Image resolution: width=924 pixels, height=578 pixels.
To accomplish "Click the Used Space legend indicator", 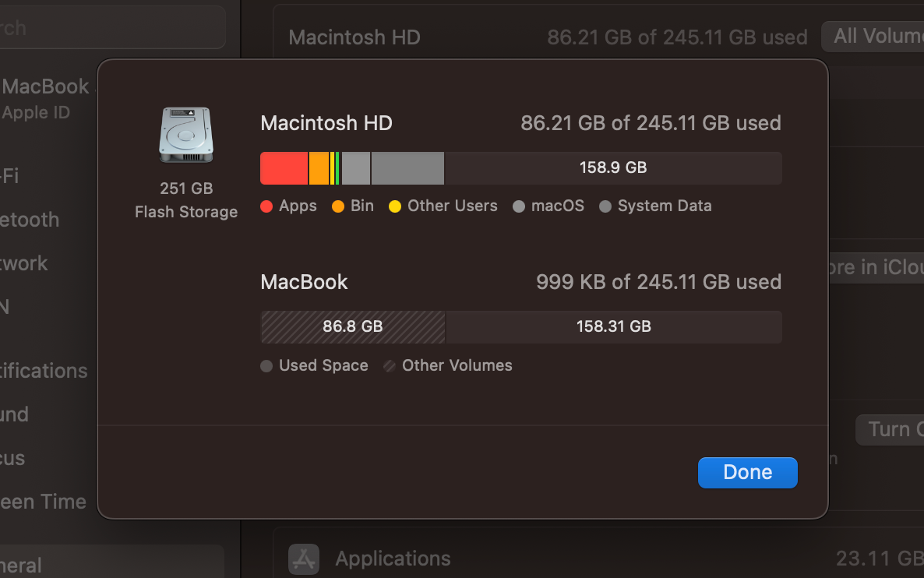I will click(x=266, y=365).
